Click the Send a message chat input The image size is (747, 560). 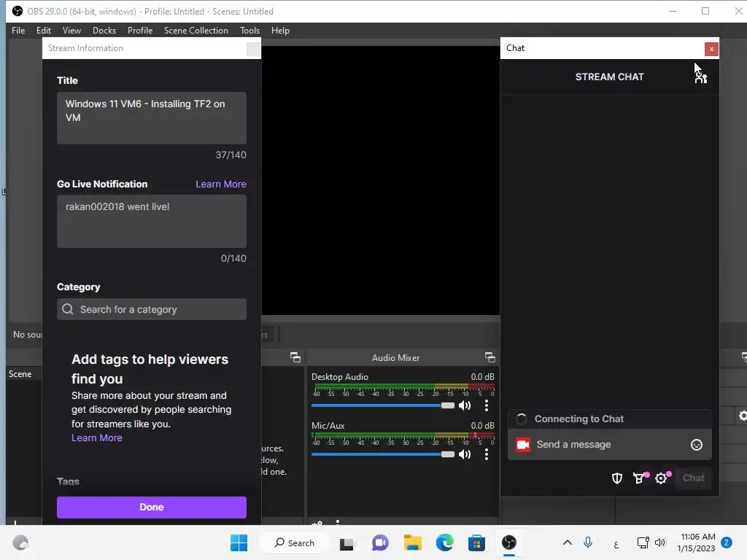tap(610, 445)
